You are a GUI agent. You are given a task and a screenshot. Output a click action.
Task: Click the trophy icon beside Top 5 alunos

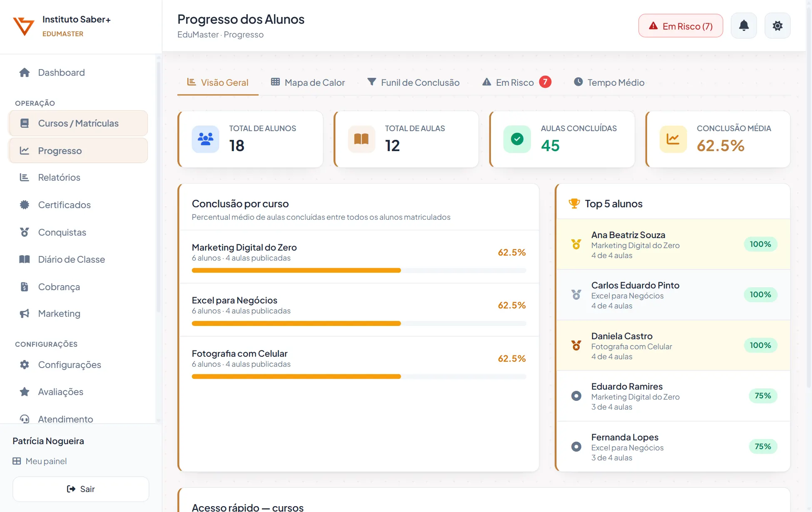click(574, 204)
